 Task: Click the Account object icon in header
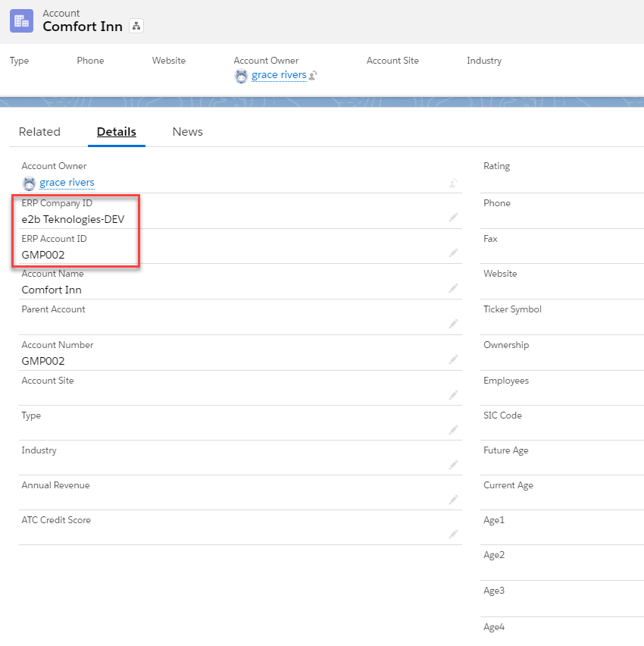21,20
